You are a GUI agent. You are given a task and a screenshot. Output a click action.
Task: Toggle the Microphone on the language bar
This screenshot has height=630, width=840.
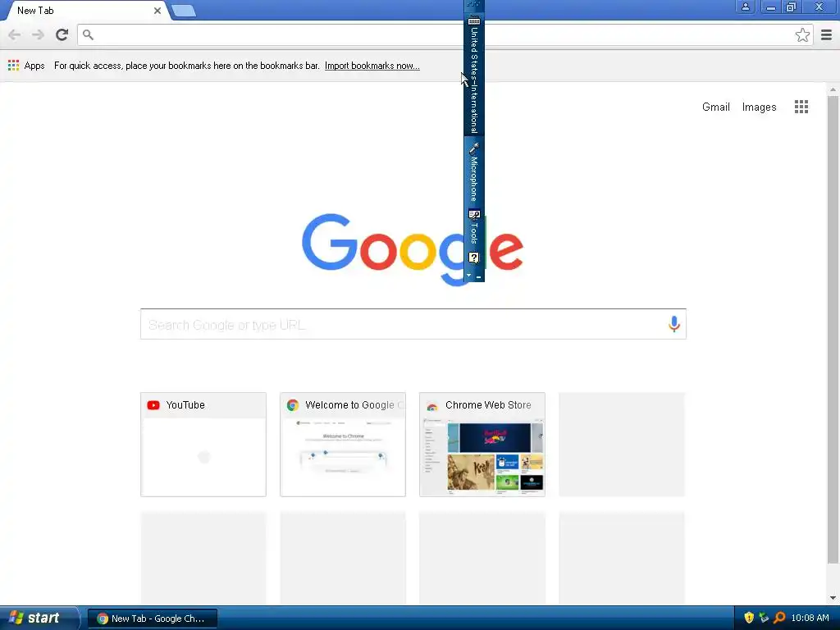[x=473, y=171]
